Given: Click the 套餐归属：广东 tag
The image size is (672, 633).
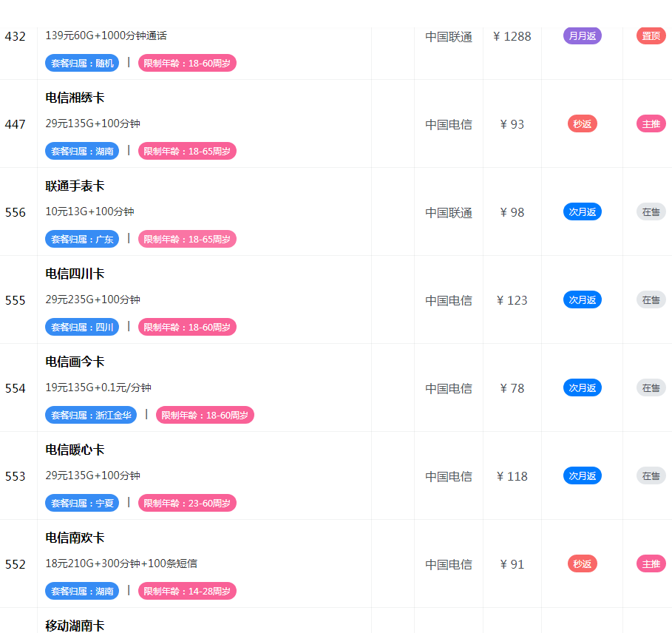Looking at the screenshot, I should 82,239.
